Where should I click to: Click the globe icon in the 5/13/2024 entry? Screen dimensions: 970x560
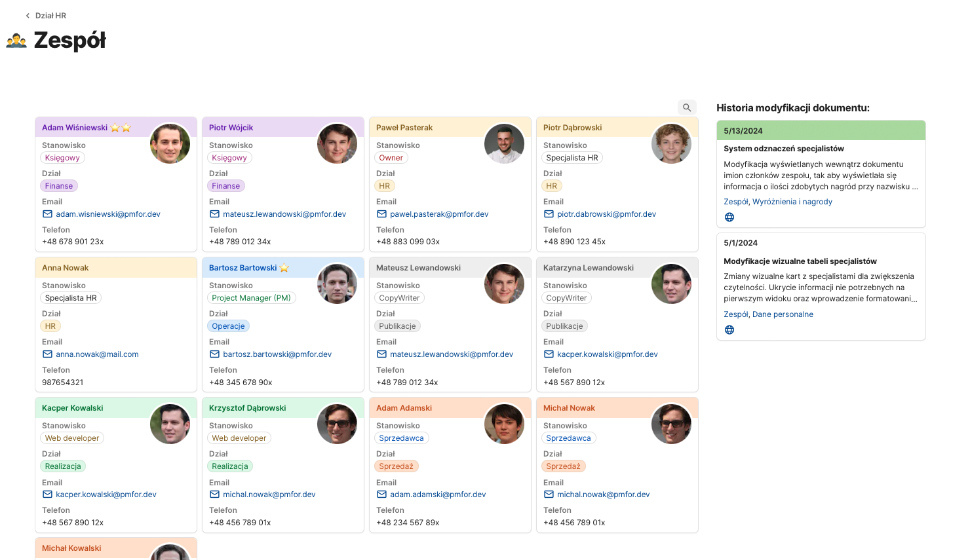point(729,217)
